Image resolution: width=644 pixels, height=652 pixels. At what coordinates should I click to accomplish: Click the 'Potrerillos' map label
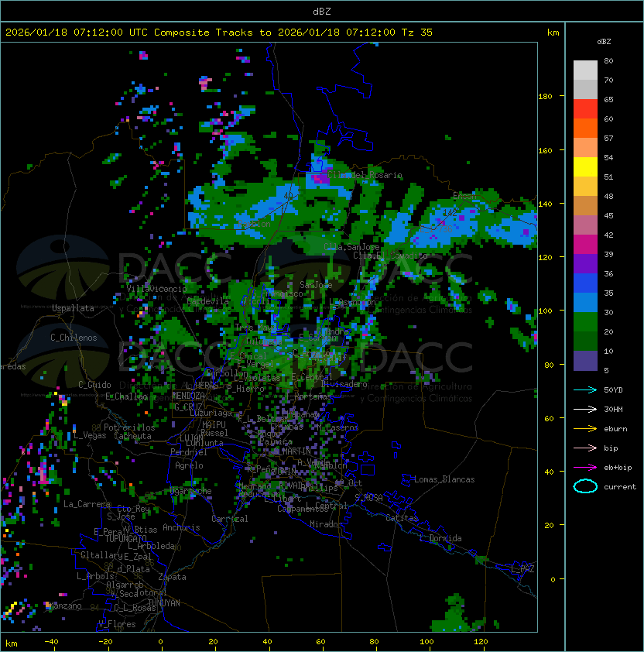(x=129, y=427)
